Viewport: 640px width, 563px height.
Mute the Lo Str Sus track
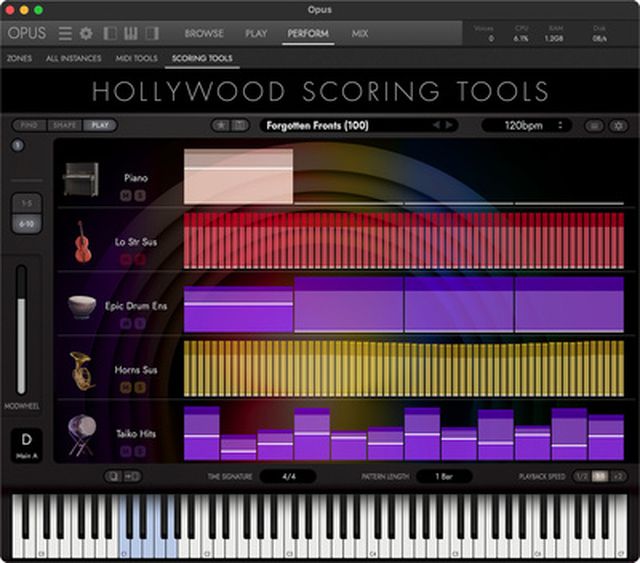pyautogui.click(x=126, y=260)
